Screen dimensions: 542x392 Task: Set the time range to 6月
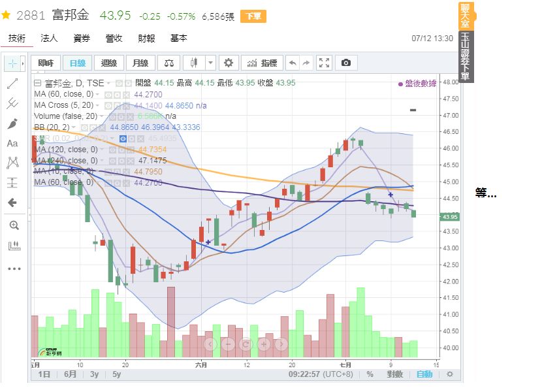[70, 374]
